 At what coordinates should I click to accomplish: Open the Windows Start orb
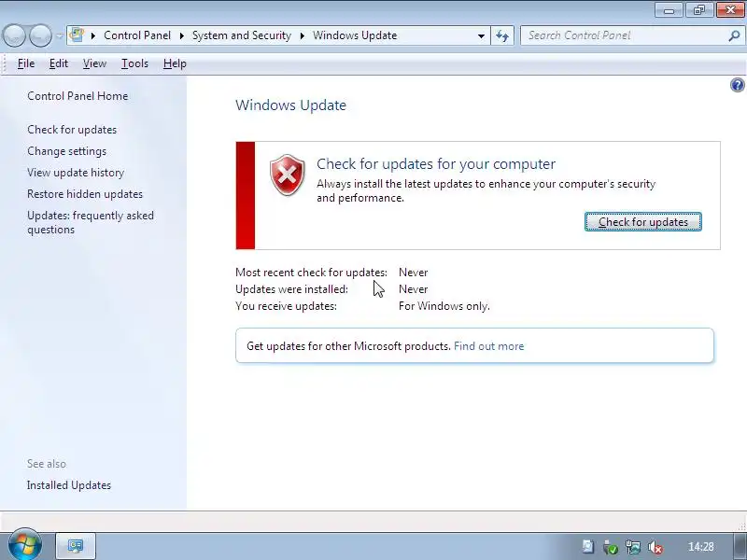point(25,545)
